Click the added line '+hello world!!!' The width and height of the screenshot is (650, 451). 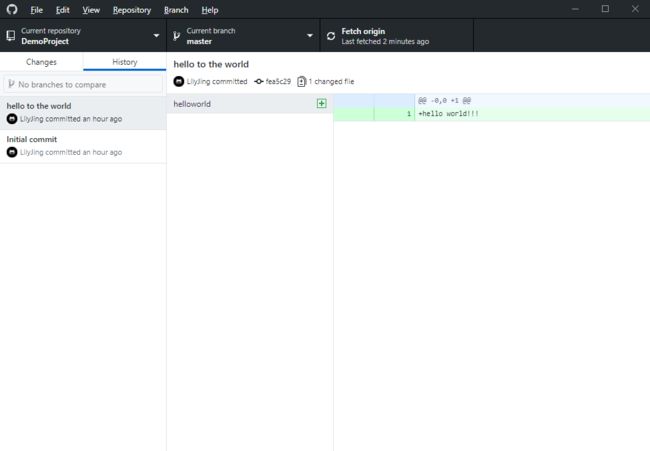(449, 114)
